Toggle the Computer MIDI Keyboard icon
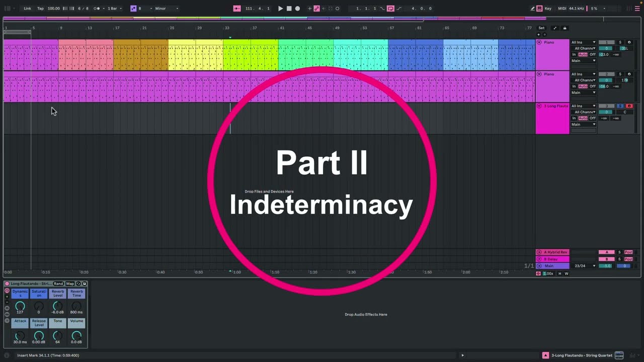 [x=539, y=9]
